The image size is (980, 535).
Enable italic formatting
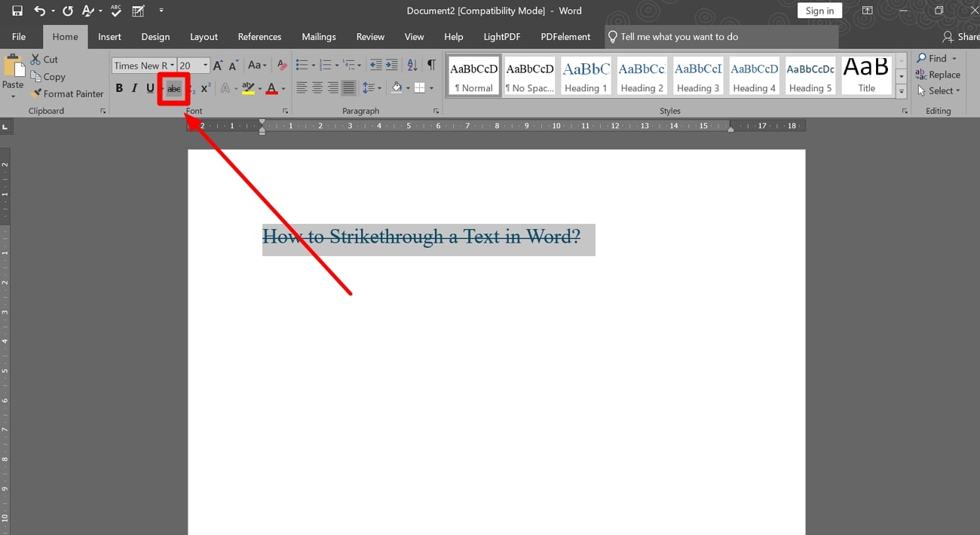tap(134, 88)
